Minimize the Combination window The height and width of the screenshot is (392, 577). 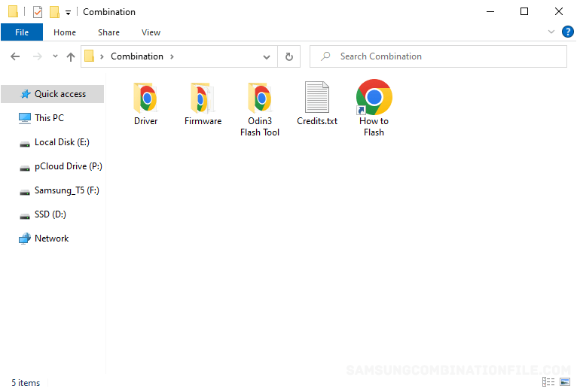point(490,12)
